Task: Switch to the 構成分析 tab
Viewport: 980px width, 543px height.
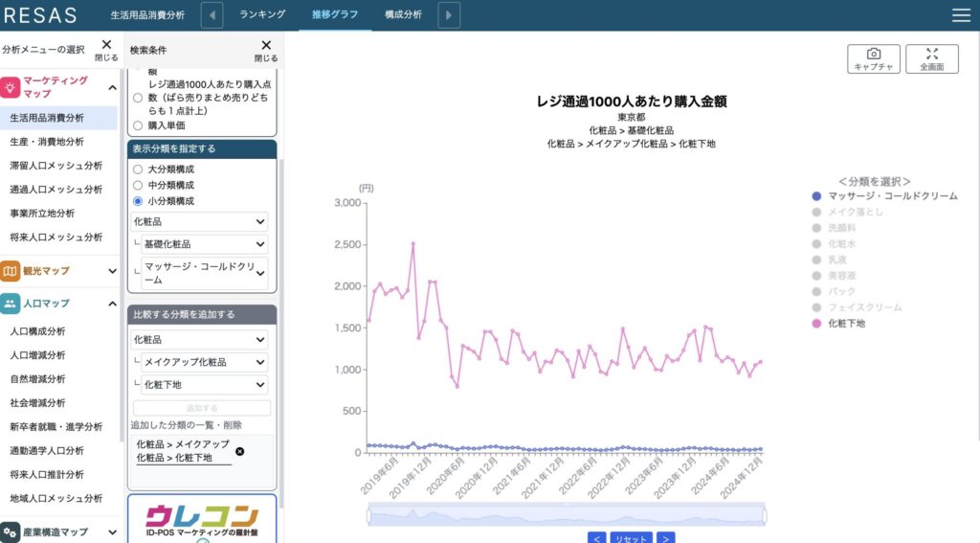Action: (402, 15)
